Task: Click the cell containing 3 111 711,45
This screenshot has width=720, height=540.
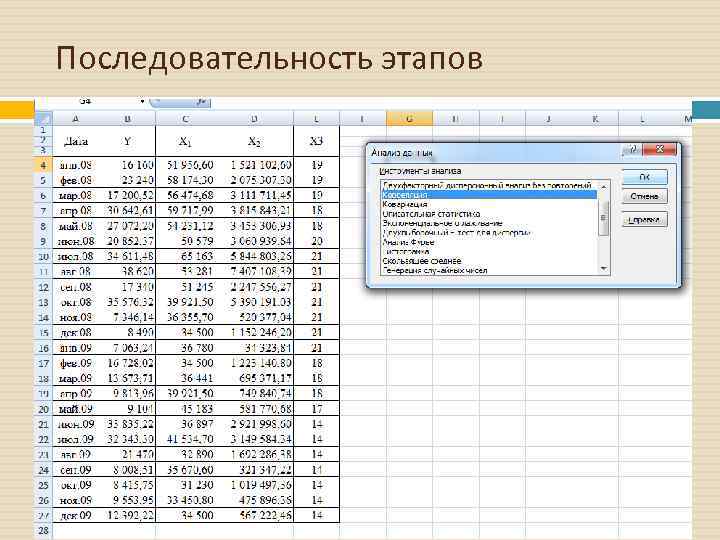Action: coord(254,195)
